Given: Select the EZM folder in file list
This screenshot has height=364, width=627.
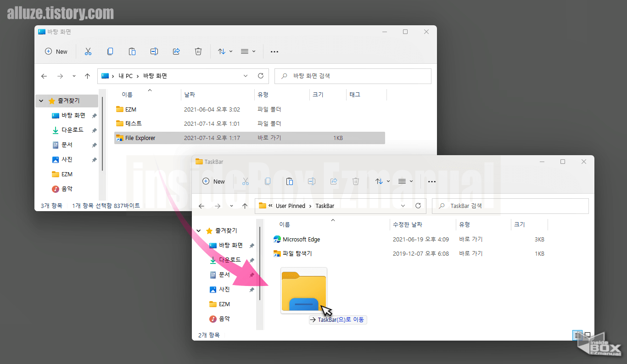Looking at the screenshot, I should click(249, 110).
